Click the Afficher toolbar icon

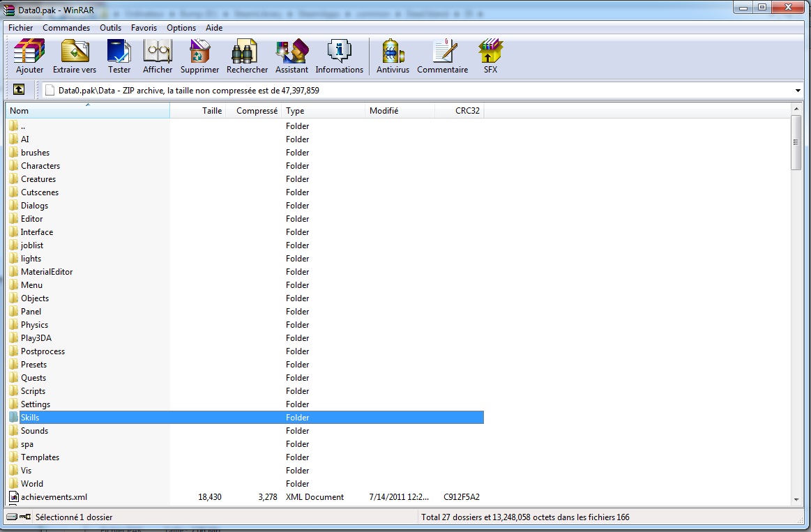(157, 51)
